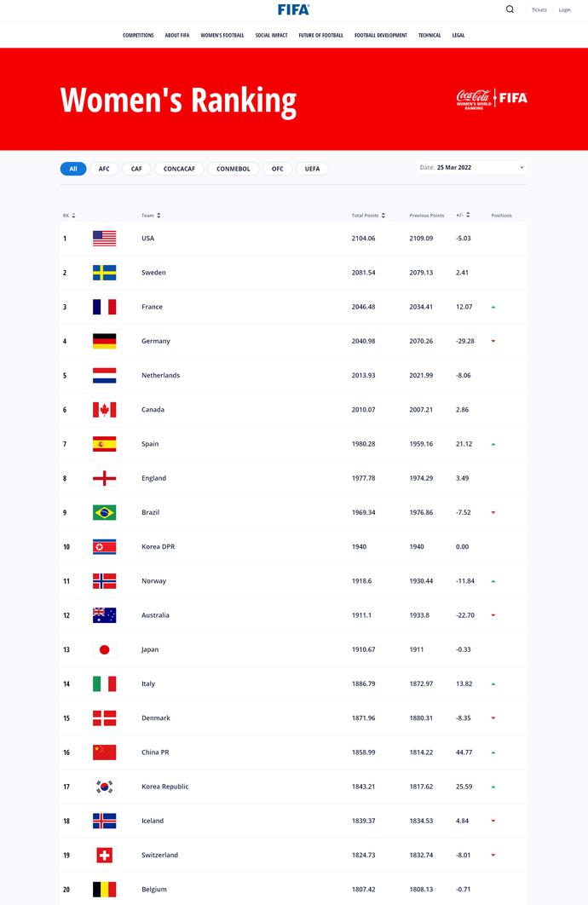The image size is (588, 905).
Task: Select the All confederation filter
Action: [73, 169]
